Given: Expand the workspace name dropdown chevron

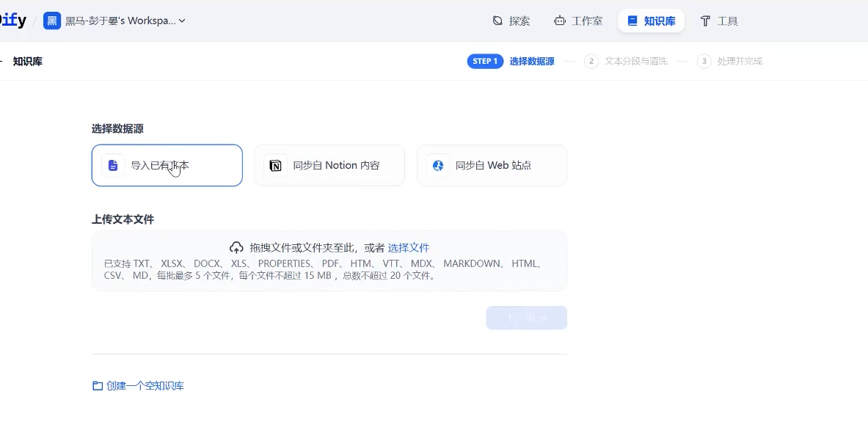Looking at the screenshot, I should (182, 21).
